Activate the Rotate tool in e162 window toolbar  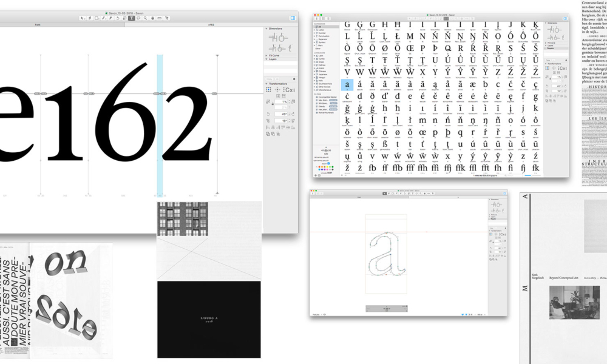click(118, 18)
